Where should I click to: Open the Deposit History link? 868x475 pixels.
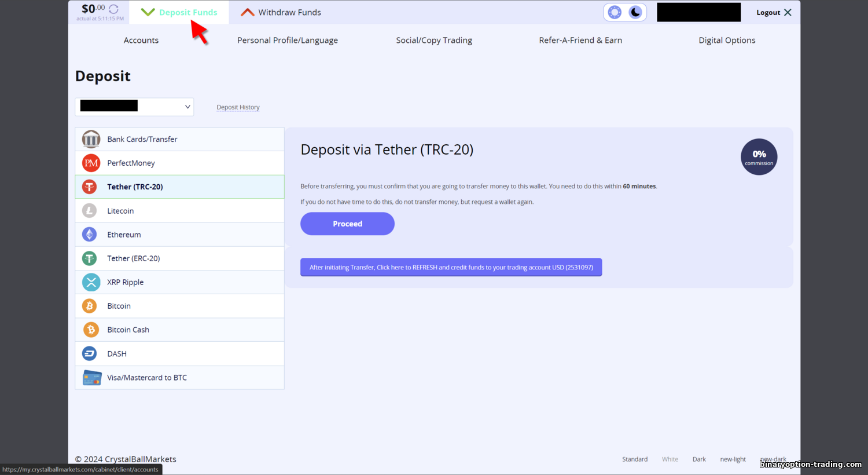[238, 107]
